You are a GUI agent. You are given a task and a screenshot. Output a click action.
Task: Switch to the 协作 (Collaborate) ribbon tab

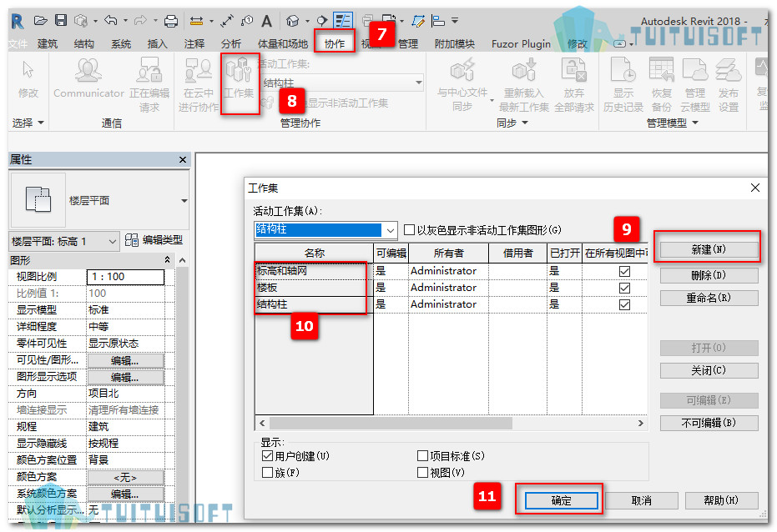(x=335, y=43)
